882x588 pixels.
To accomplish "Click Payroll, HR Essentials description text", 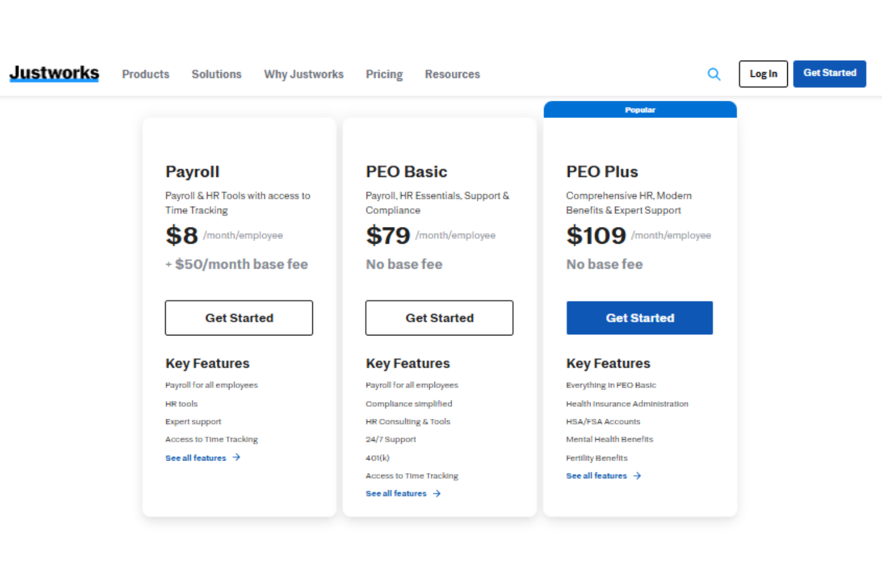I will pos(437,203).
